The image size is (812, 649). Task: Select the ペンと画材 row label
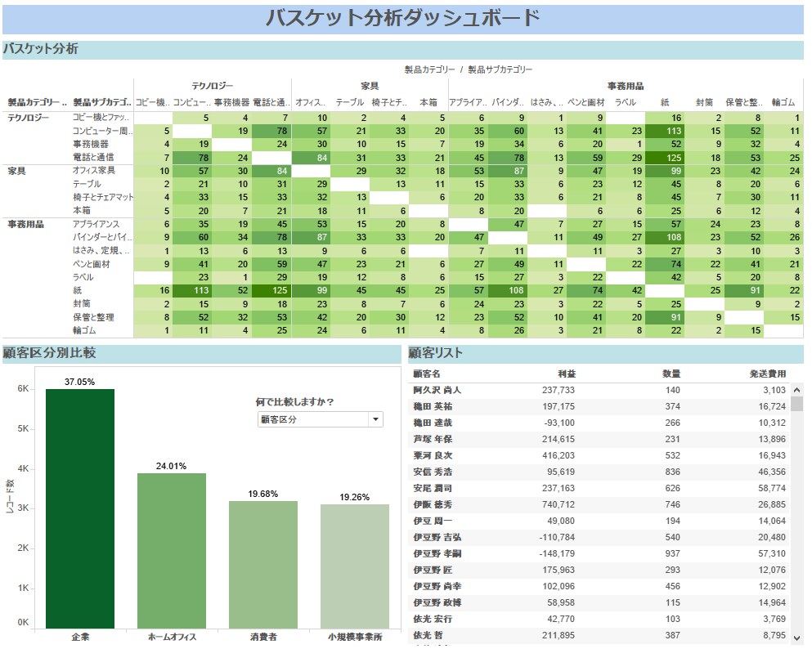91,264
